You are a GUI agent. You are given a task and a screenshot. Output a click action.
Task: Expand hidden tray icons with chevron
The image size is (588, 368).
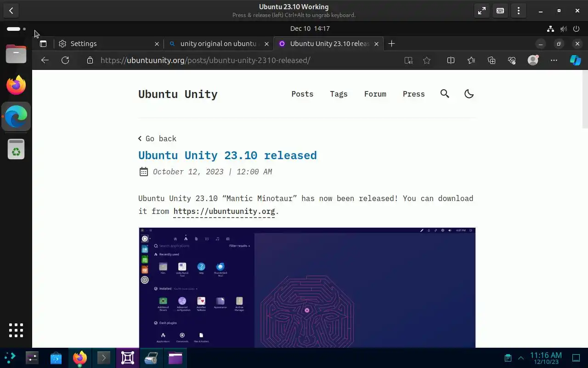point(521,358)
